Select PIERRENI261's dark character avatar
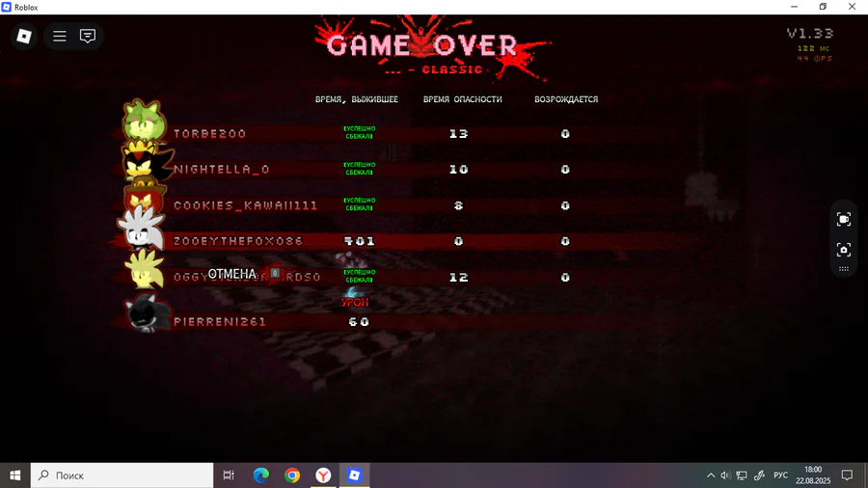 coord(147,312)
